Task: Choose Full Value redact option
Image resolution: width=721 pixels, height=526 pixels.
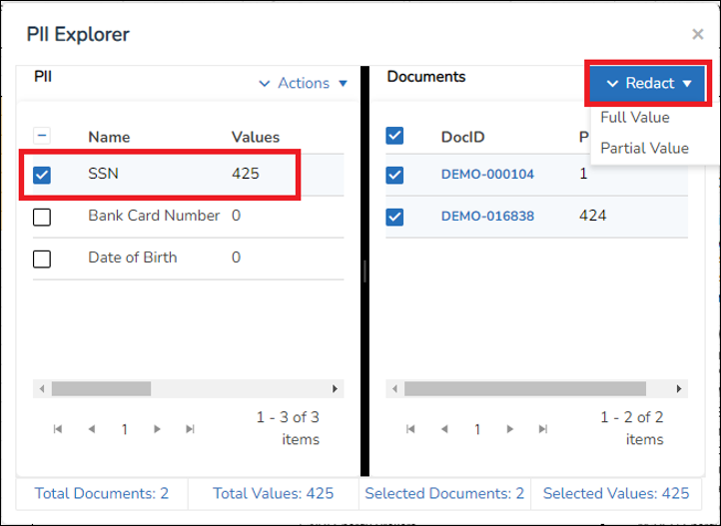Action: tap(635, 117)
